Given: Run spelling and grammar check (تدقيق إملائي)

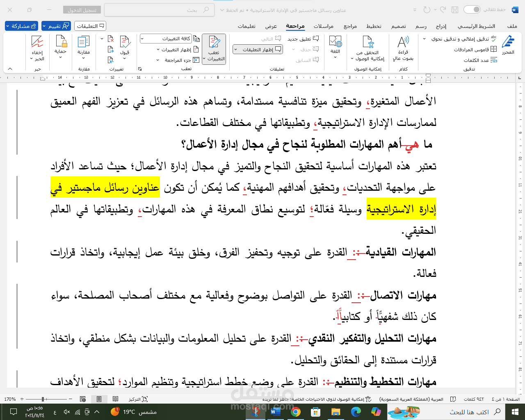Looking at the screenshot, I should [464, 39].
